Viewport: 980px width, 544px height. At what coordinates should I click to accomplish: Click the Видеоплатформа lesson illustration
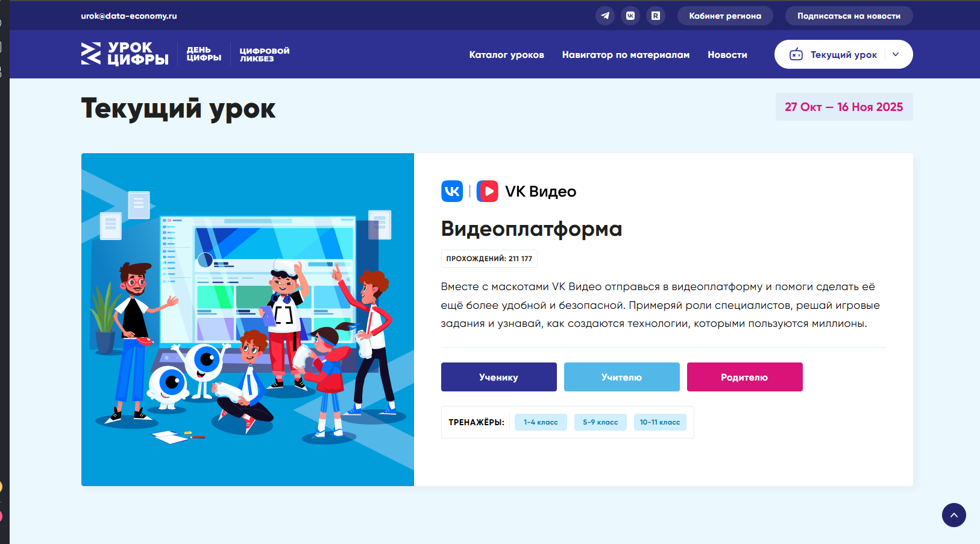pos(248,320)
